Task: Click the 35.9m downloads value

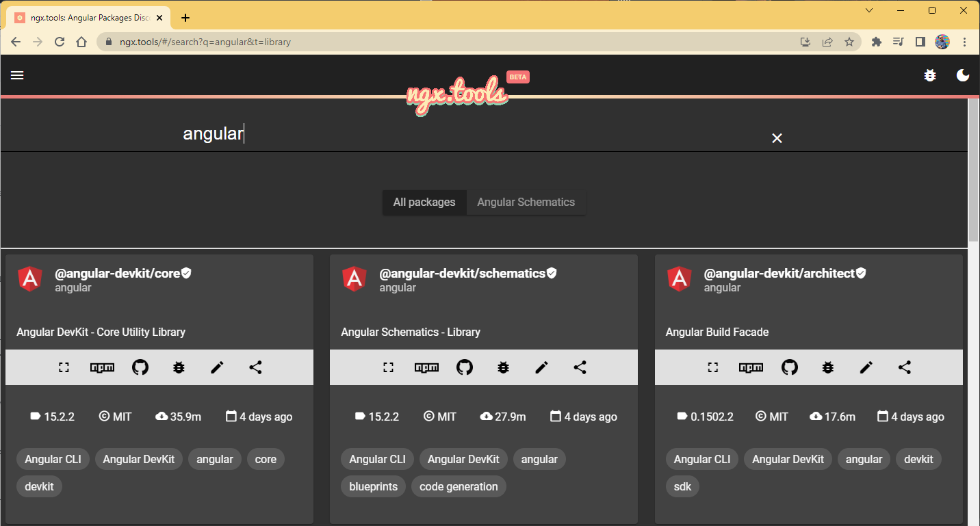Action: pyautogui.click(x=185, y=417)
